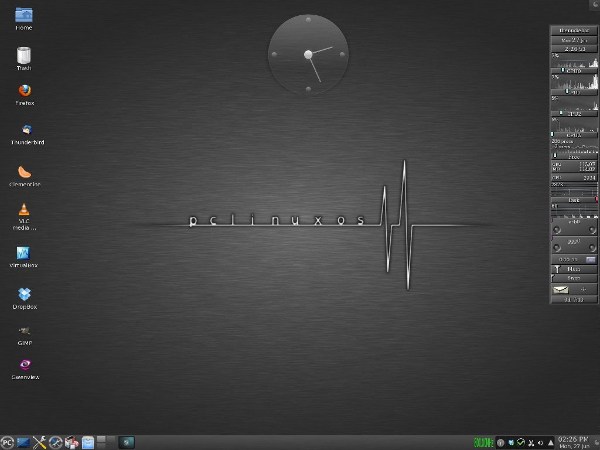The height and width of the screenshot is (450, 600).
Task: Open Dropbox desktop icon
Action: pos(23,294)
